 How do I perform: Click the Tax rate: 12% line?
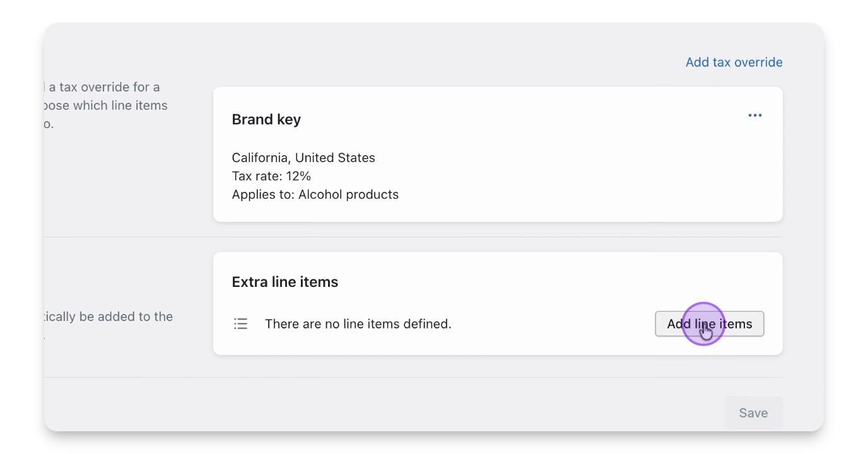[x=271, y=176]
